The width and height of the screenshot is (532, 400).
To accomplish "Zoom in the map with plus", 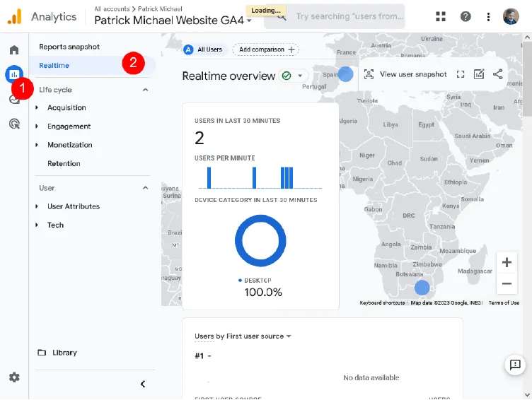I will tap(507, 262).
